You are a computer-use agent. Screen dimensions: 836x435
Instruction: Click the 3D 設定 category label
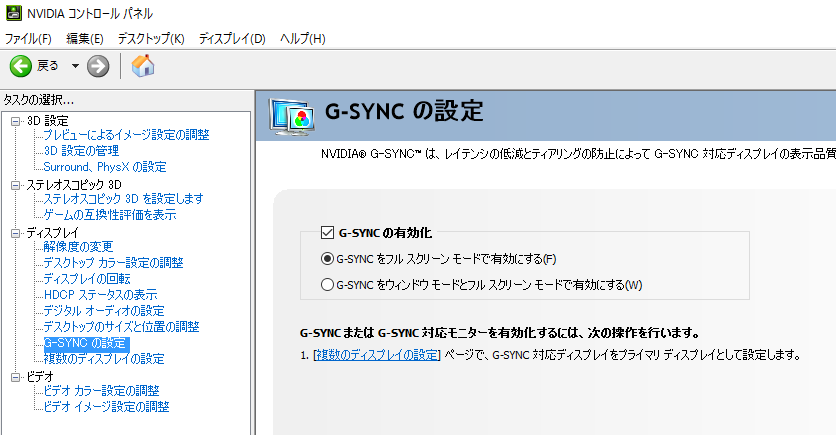pyautogui.click(x=47, y=121)
